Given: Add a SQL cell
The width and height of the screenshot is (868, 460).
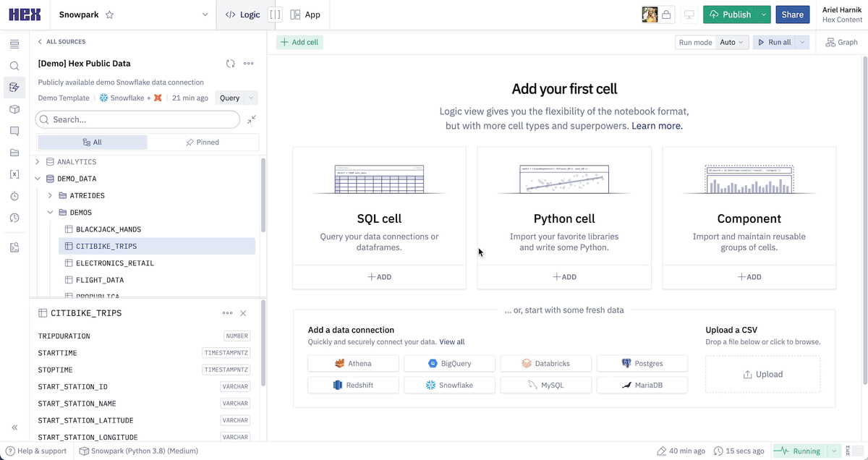Looking at the screenshot, I should [x=379, y=277].
